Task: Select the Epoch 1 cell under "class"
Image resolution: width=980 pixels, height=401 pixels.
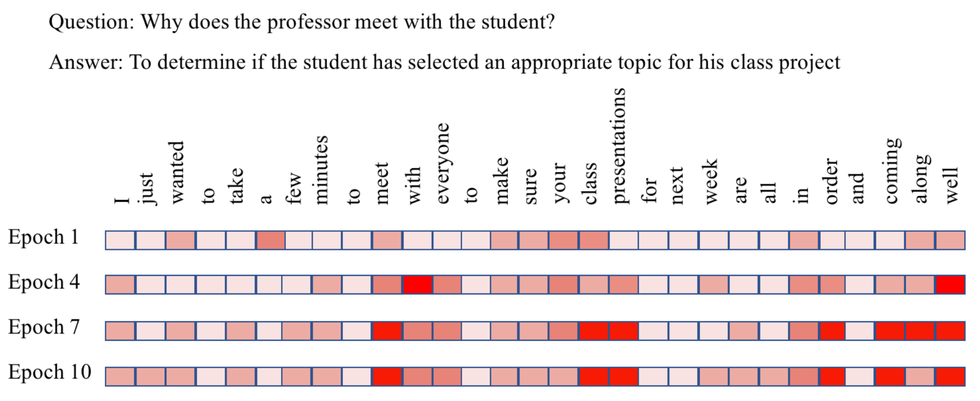Action: (593, 240)
